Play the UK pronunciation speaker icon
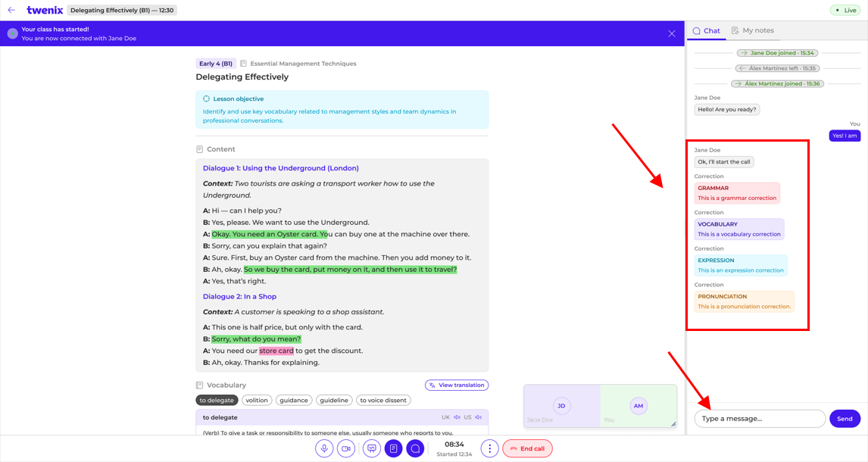Screen dimensions: 868x462 457,417
